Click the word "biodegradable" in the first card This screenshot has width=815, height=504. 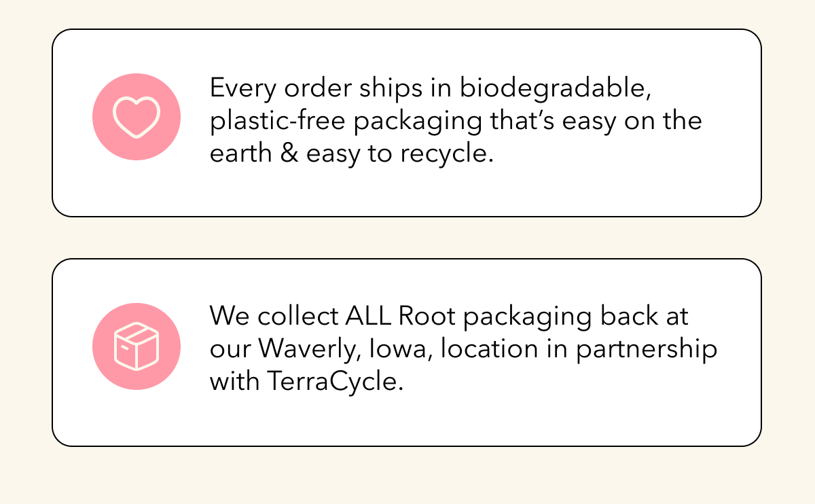pos(551,89)
